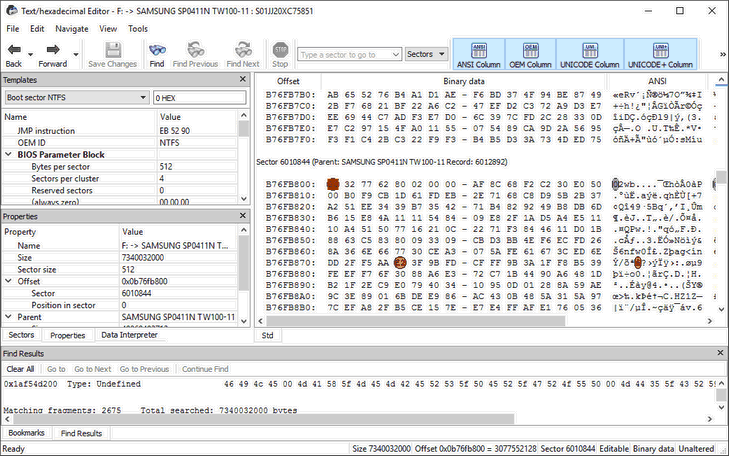Select the OEM ID row
The image size is (729, 456).
[x=120, y=143]
